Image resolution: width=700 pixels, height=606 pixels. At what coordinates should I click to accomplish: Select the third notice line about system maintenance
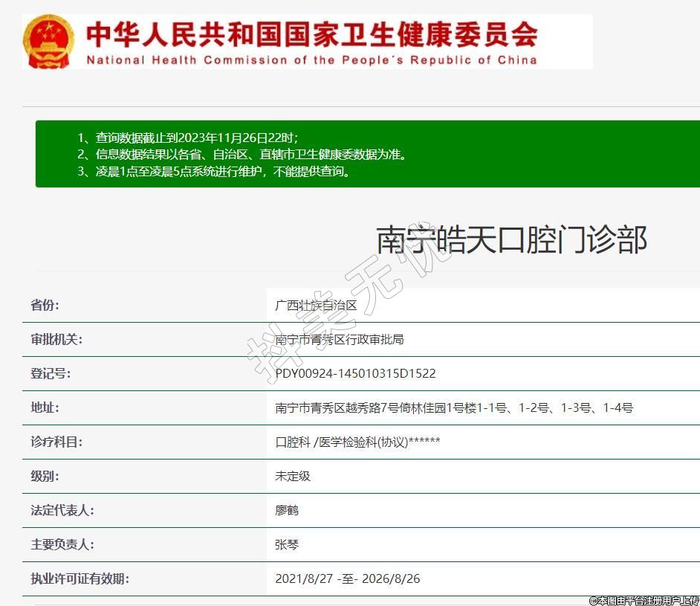213,171
